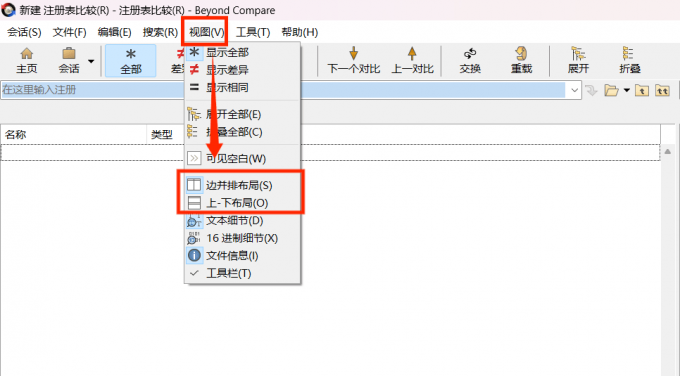The width and height of the screenshot is (680, 376).
Task: Switch to 边并排布局(S) layout
Action: click(242, 185)
